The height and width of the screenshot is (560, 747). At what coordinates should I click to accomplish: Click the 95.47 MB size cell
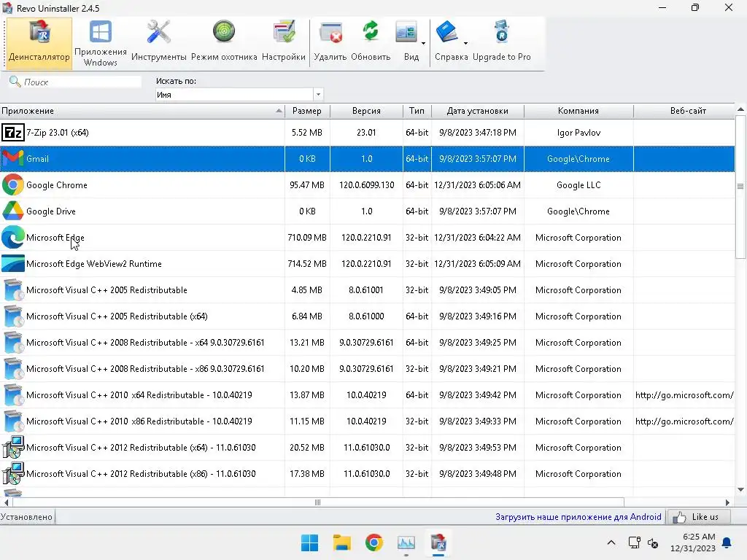tap(307, 184)
